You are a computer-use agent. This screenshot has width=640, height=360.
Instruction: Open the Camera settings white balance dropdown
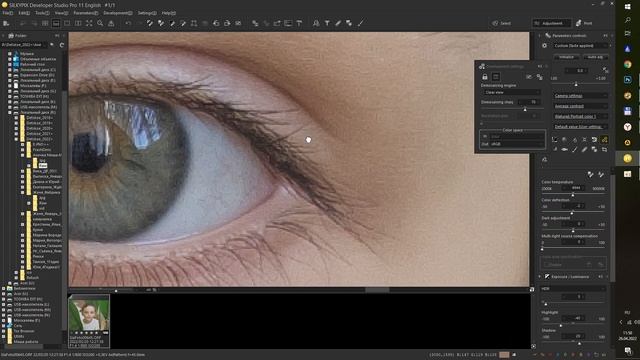click(580, 96)
